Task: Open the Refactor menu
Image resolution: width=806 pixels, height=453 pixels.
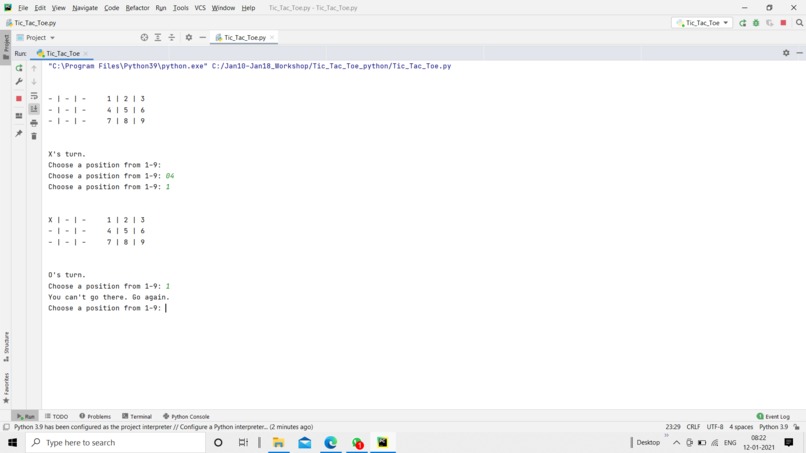Action: tap(137, 8)
